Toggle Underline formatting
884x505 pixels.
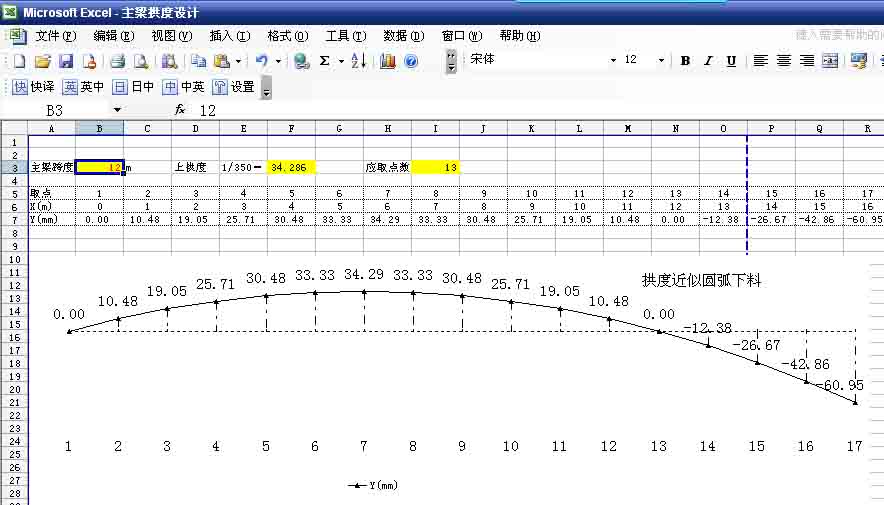tap(731, 61)
